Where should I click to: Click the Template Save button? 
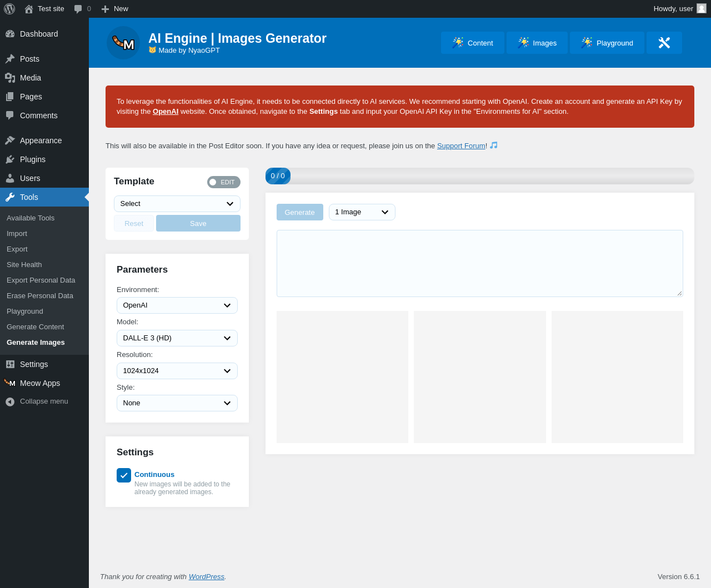click(198, 223)
